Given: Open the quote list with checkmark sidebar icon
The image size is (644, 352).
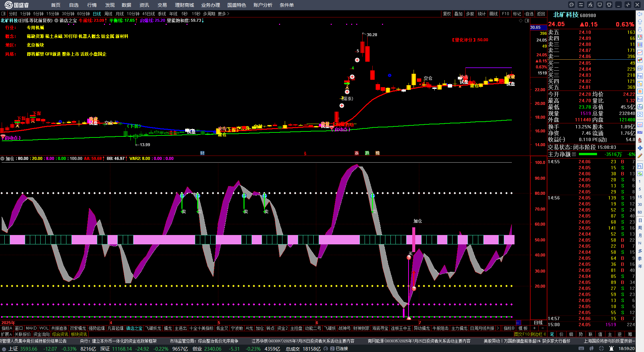Looking at the screenshot, I should coord(640,37).
